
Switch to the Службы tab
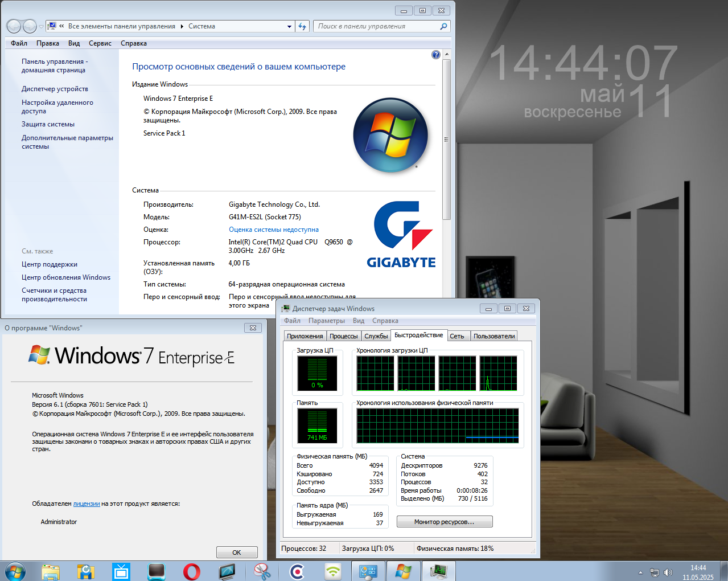click(376, 336)
